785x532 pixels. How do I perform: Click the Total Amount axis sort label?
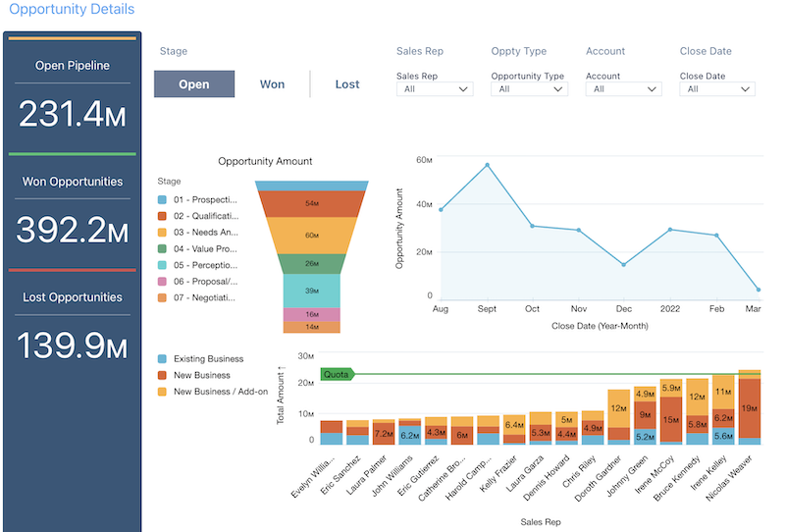pos(281,396)
